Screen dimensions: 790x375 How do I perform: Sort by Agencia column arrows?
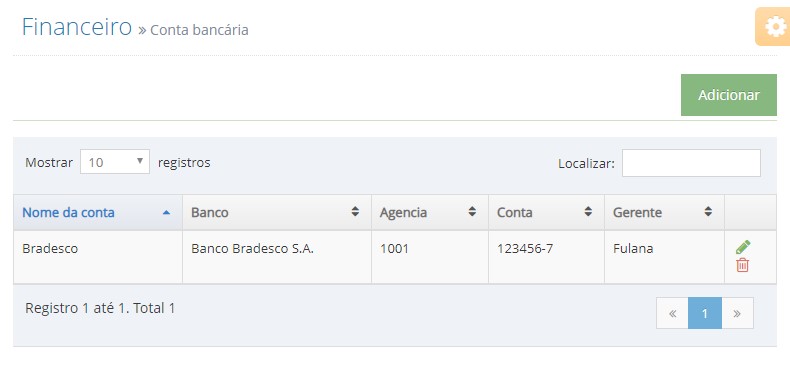click(472, 212)
